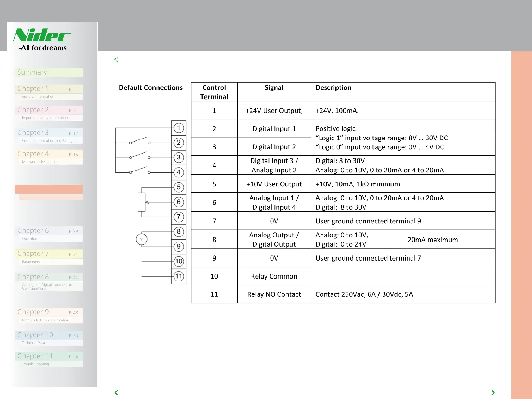Click 'Positive logic' description text
The height and width of the screenshot is (399, 532).
click(335, 129)
